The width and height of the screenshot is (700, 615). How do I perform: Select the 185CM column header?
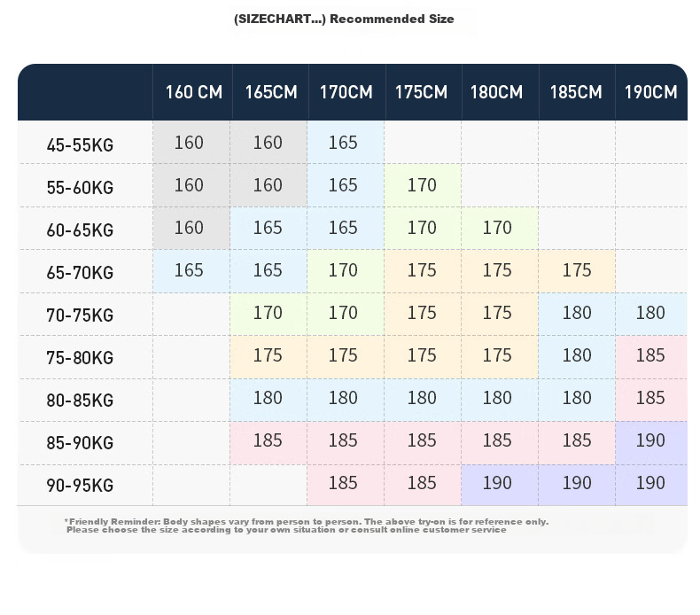coord(576,92)
